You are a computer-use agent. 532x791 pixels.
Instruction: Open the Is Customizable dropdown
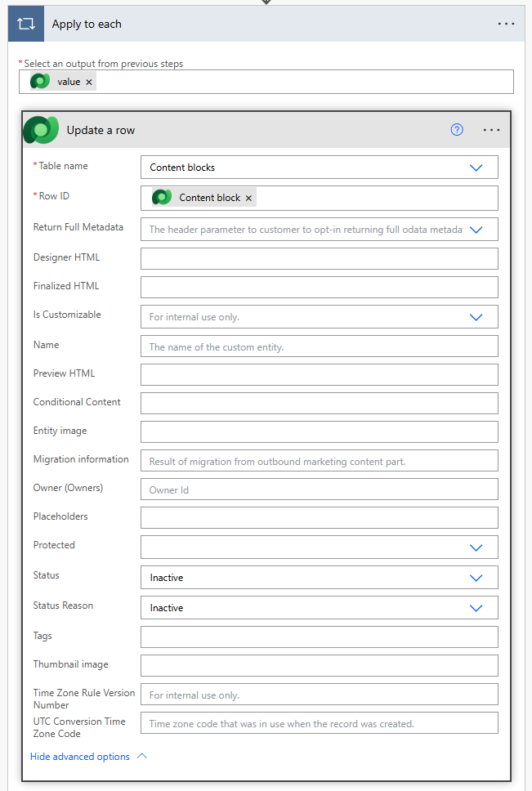[476, 316]
